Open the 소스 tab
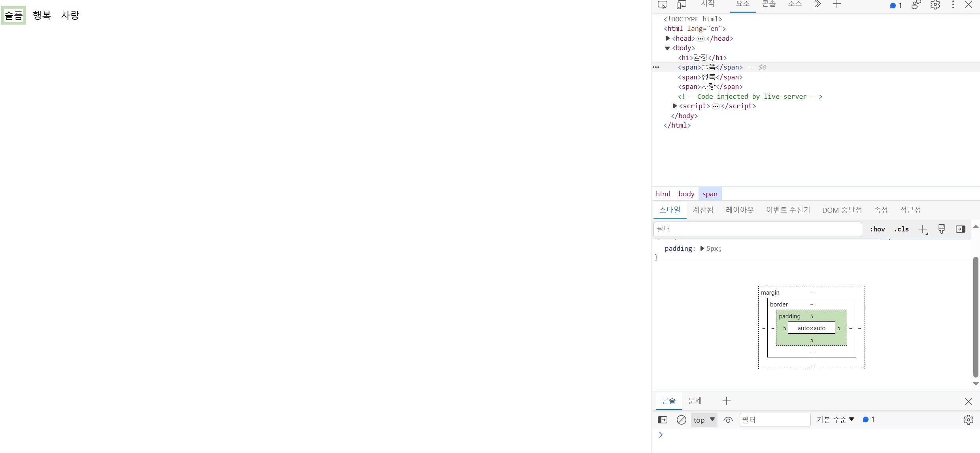The height and width of the screenshot is (453, 980). click(x=795, y=4)
